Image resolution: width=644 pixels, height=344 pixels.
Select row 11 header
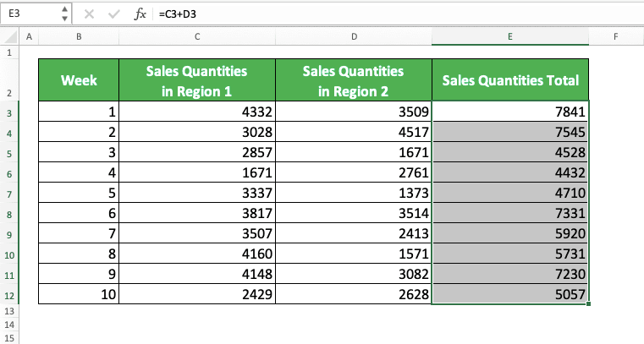coord(9,274)
